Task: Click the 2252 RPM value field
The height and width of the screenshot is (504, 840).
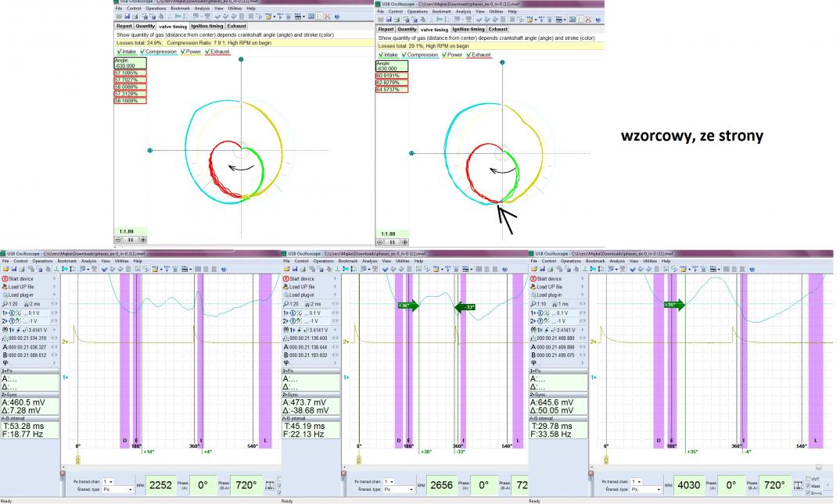Action: click(x=160, y=485)
